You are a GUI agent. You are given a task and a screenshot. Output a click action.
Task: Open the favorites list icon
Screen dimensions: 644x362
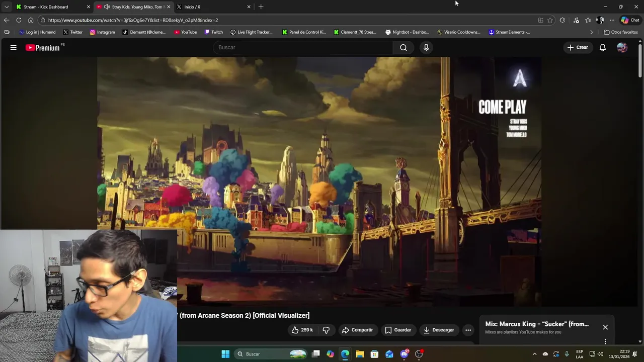[588, 20]
